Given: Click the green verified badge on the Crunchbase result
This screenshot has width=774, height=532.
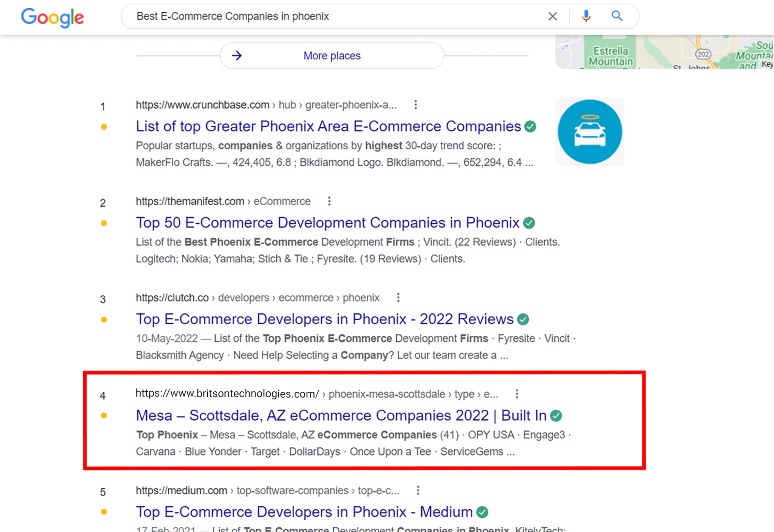Looking at the screenshot, I should (530, 126).
